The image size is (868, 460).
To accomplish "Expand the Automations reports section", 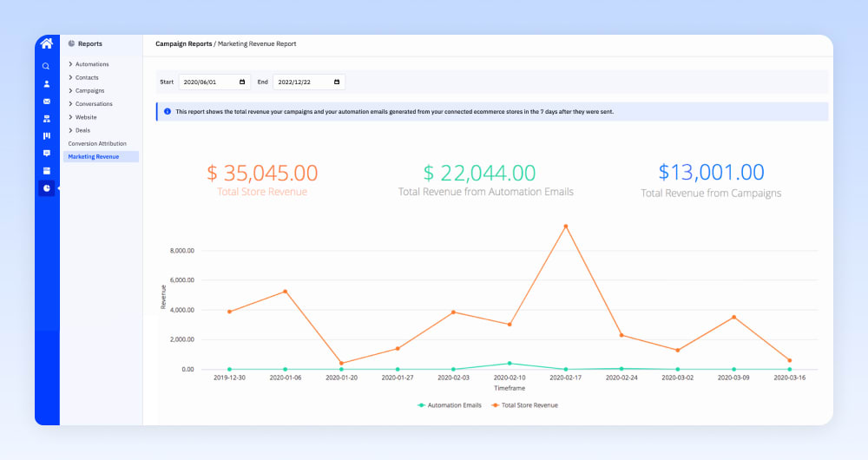I will [89, 64].
